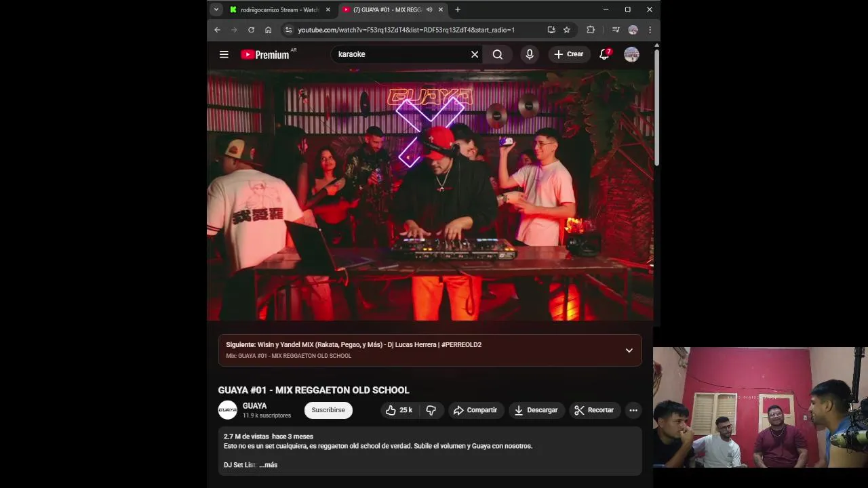Click the search magnifier button

click(498, 54)
